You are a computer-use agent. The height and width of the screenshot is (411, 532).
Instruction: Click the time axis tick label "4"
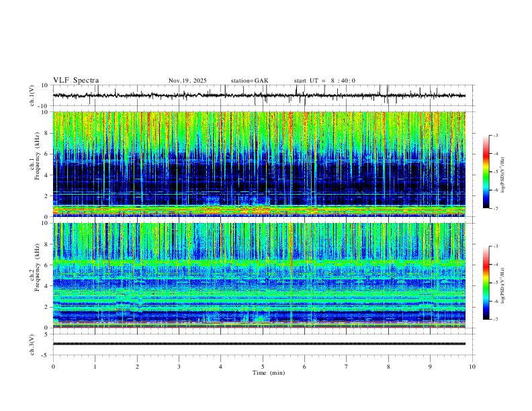click(220, 367)
